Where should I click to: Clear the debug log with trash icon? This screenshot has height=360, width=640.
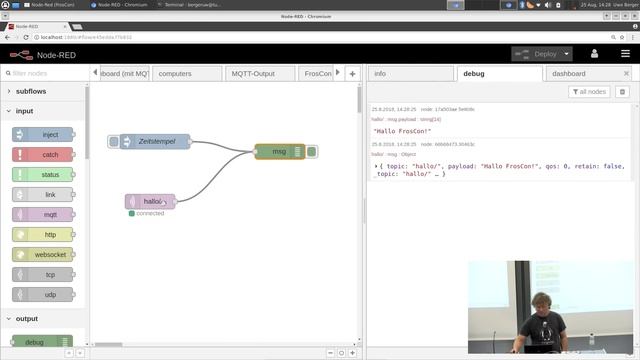point(622,92)
